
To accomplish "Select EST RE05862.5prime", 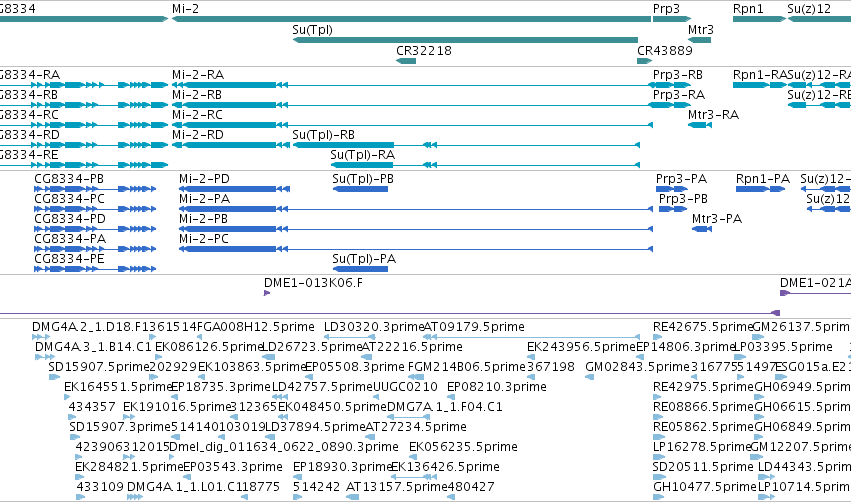I will point(658,437).
